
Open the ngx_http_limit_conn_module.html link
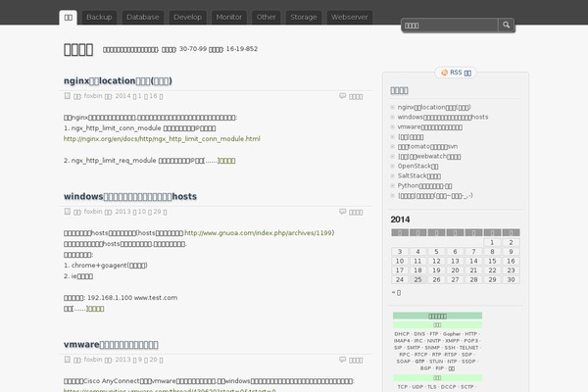(x=162, y=139)
